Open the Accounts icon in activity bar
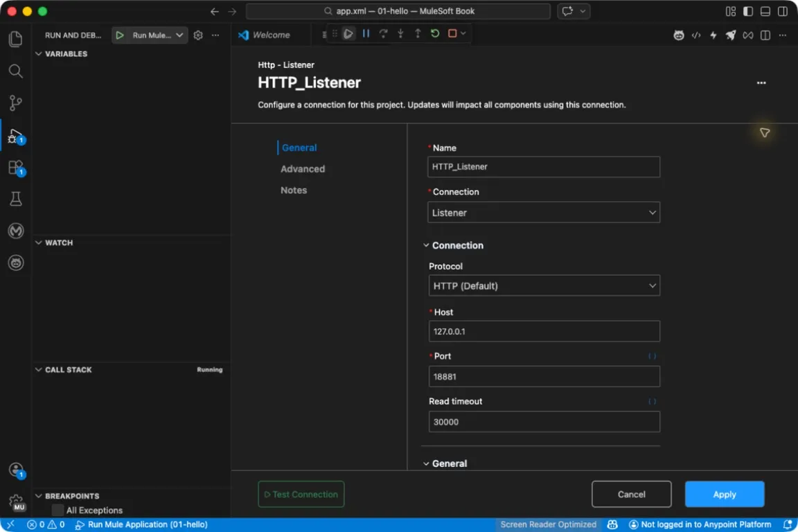 16,470
